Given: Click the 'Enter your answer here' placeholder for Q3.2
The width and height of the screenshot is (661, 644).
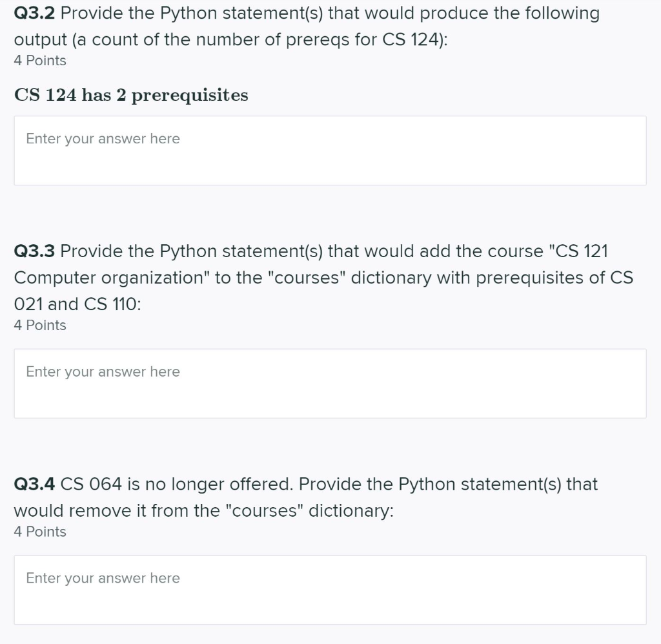Looking at the screenshot, I should coord(103,138).
